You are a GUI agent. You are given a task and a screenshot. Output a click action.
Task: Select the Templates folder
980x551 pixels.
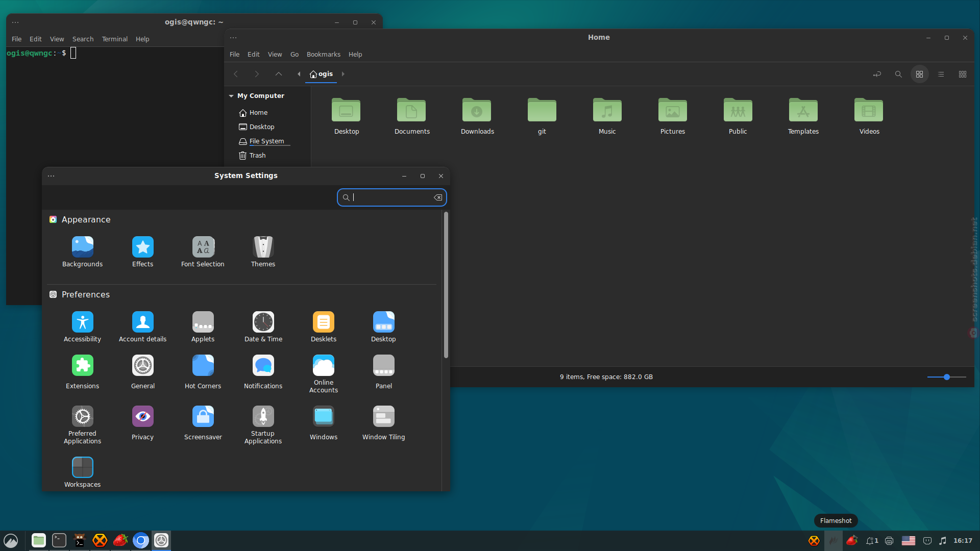tap(803, 116)
